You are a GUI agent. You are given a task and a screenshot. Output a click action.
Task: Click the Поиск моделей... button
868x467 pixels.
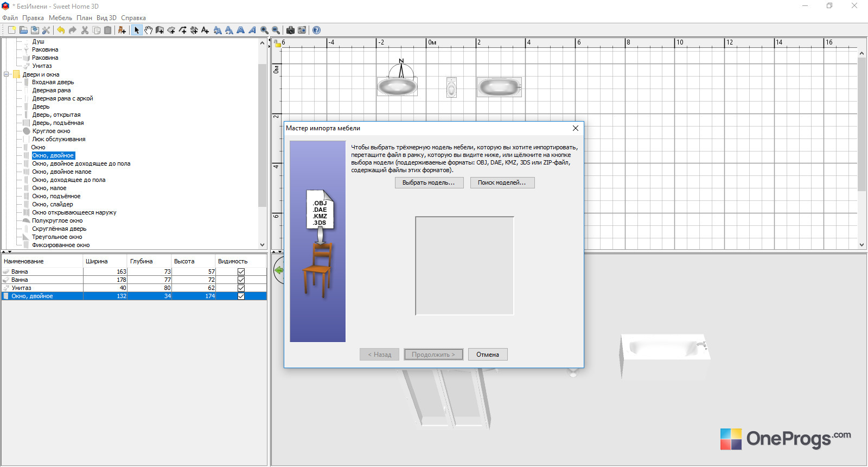point(502,182)
